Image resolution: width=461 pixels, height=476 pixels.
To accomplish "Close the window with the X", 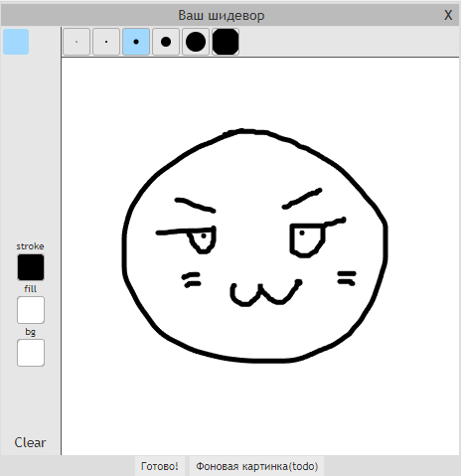I will 448,15.
